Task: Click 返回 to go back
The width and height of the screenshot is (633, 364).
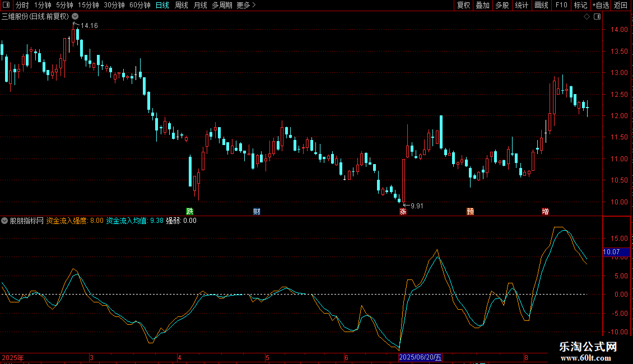Action: (x=621, y=5)
